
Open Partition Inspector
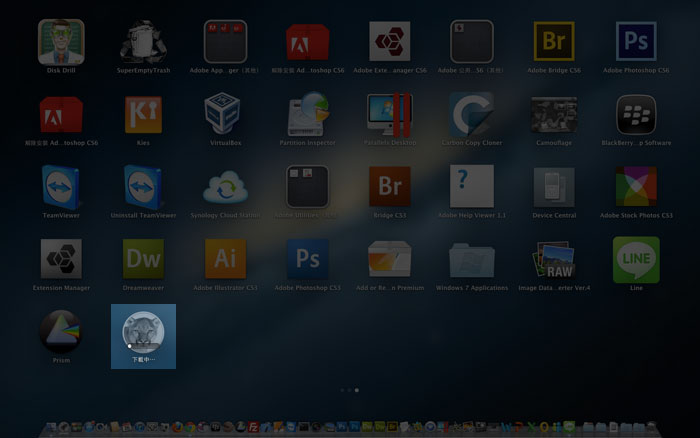[x=308, y=114]
